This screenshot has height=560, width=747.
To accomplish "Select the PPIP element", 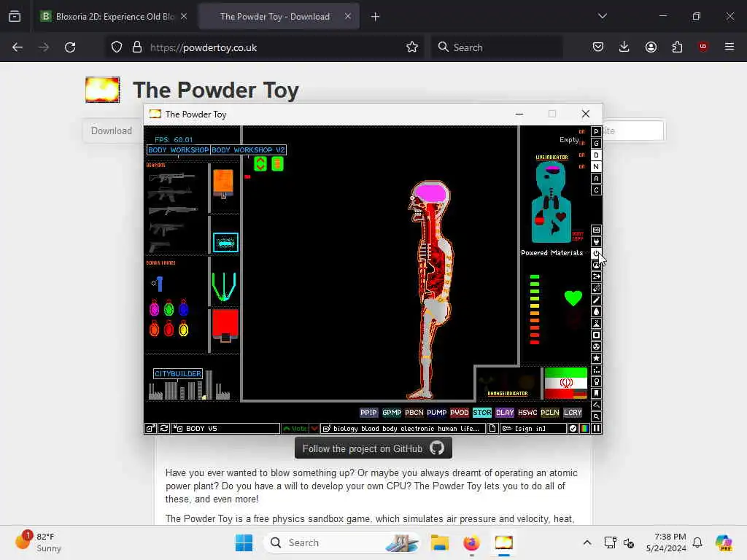I will tap(368, 413).
